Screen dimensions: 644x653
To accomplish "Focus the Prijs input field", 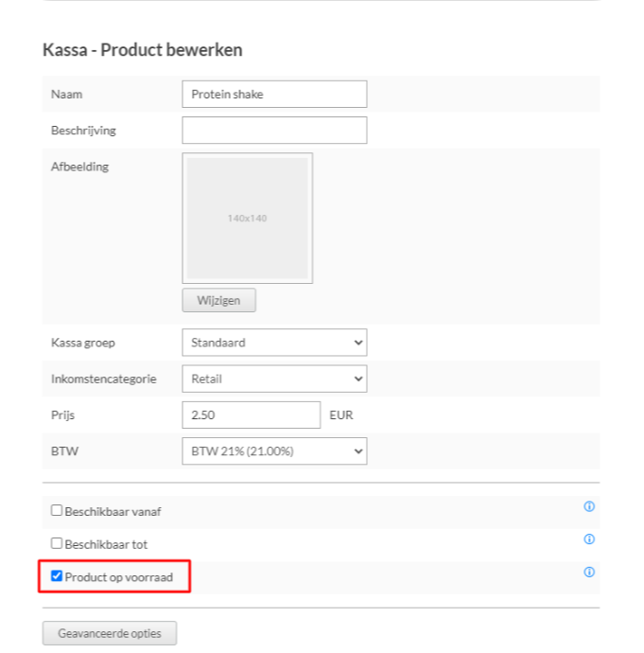I will click(x=252, y=415).
